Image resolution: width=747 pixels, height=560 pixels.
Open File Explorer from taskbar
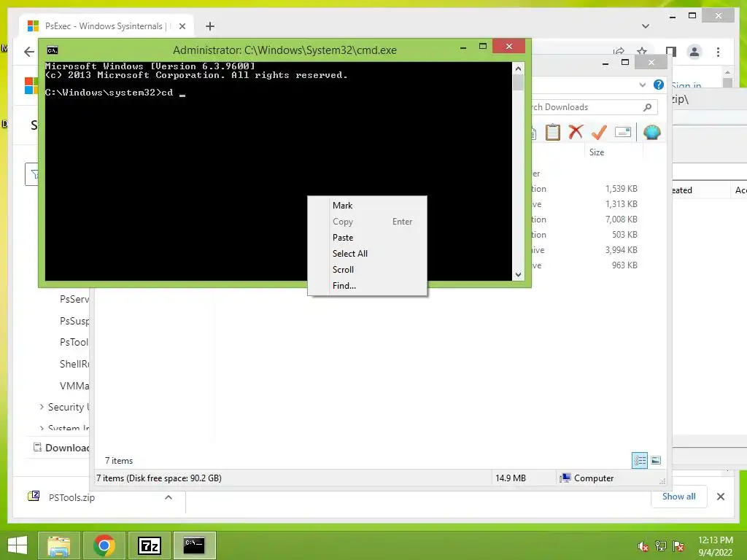click(58, 545)
